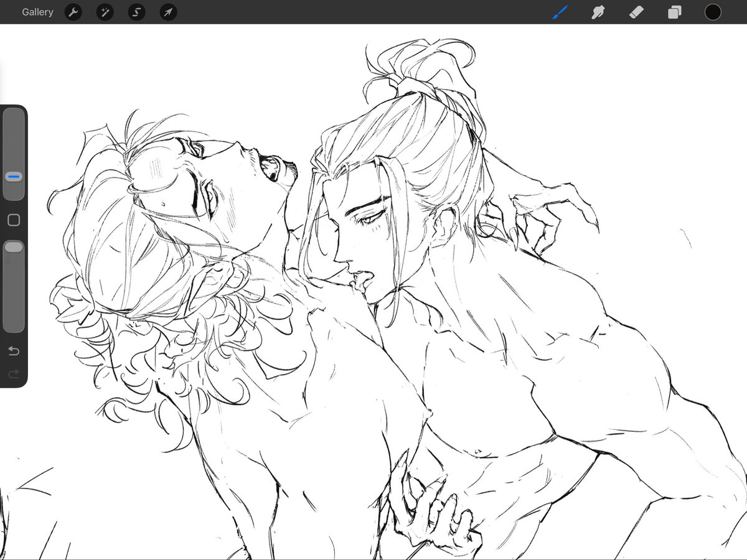The height and width of the screenshot is (560, 747).
Task: Click the brush opacity slider
Action: (14, 286)
